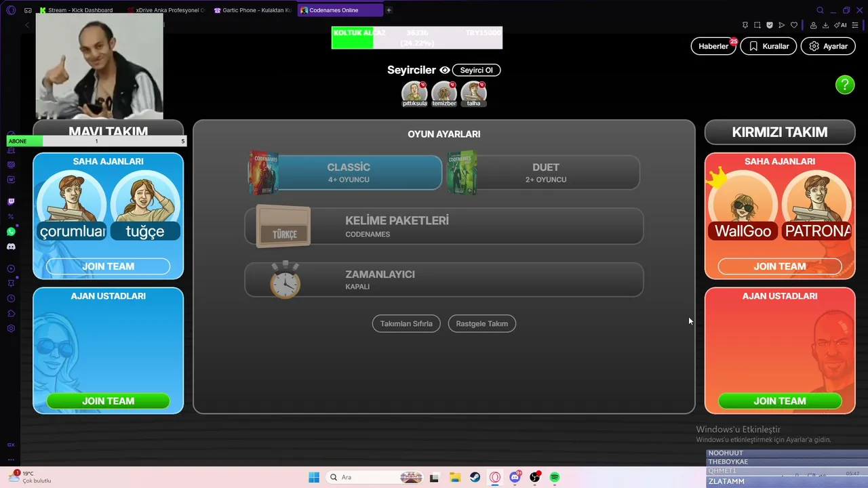The width and height of the screenshot is (868, 488).
Task: Open Task View on the taskbar
Action: 434,477
